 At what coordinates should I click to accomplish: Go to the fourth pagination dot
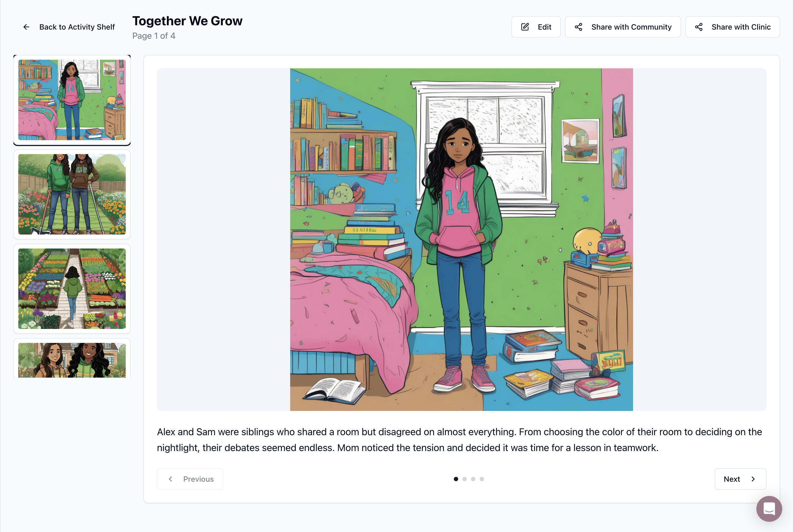482,479
